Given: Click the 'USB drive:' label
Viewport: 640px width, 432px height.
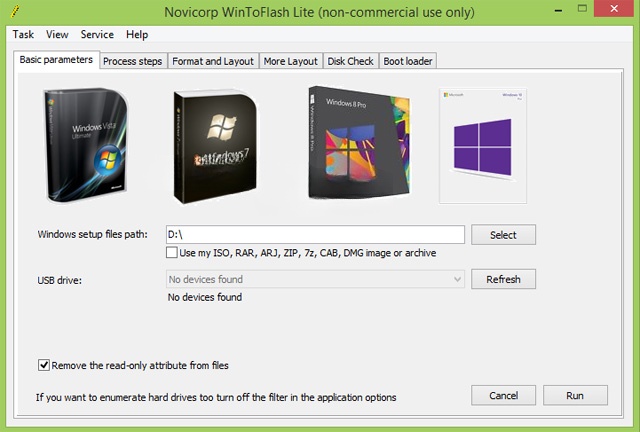Looking at the screenshot, I should tap(60, 281).
